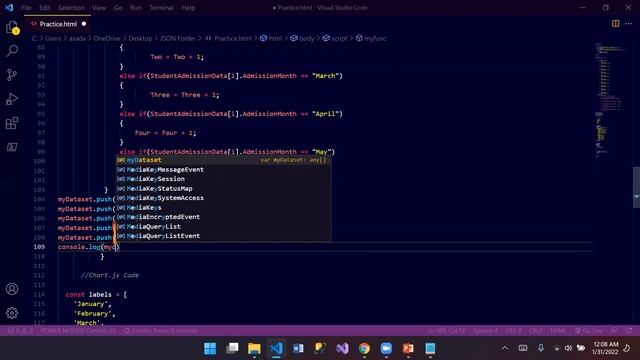640x360 pixels.
Task: Open the File menu
Action: pos(26,8)
